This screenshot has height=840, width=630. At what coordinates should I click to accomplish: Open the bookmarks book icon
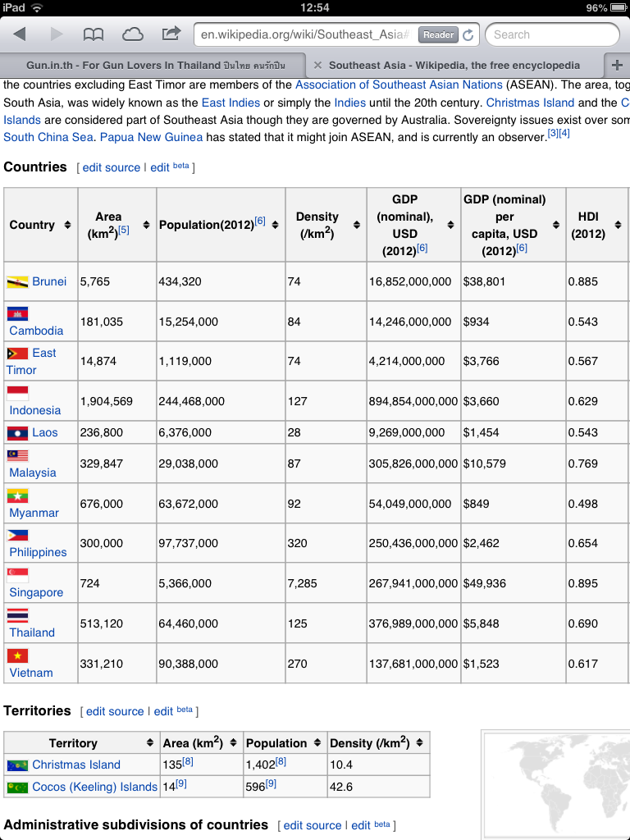tap(94, 34)
